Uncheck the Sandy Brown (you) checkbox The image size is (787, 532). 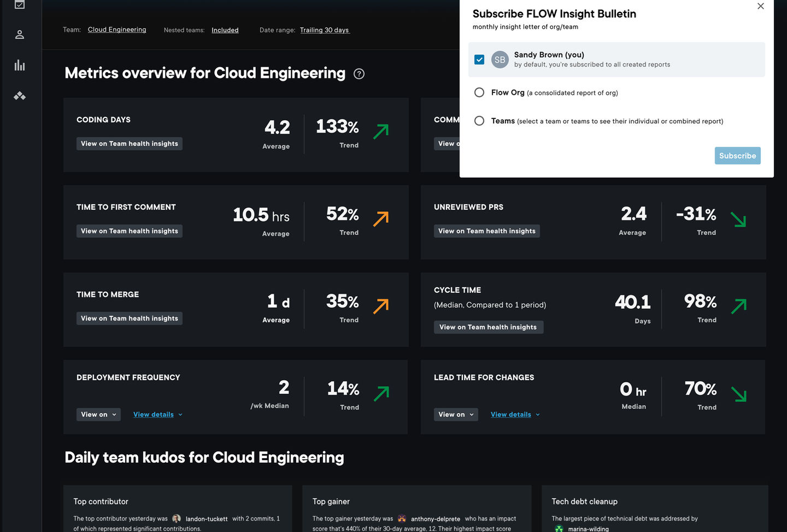[479, 60]
